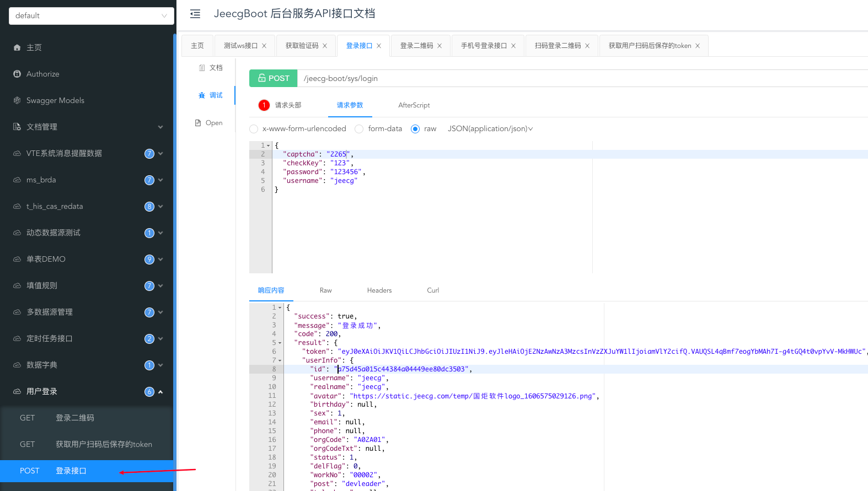
Task: Open GET 获取用户扫码后保存的token entry
Action: pyautogui.click(x=87, y=445)
